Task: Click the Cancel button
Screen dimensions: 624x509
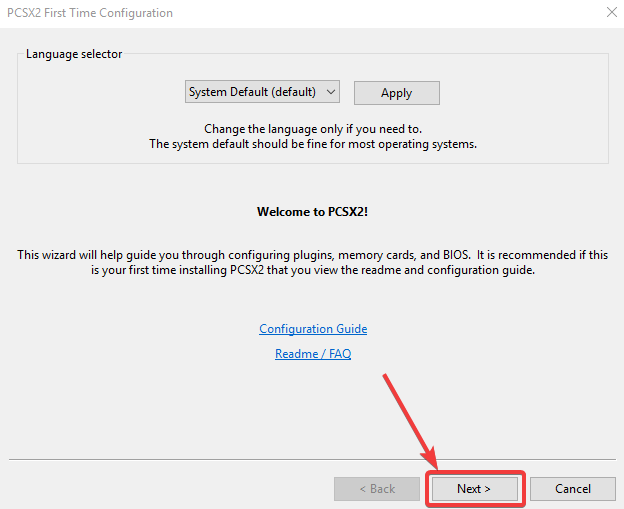Action: (x=573, y=489)
